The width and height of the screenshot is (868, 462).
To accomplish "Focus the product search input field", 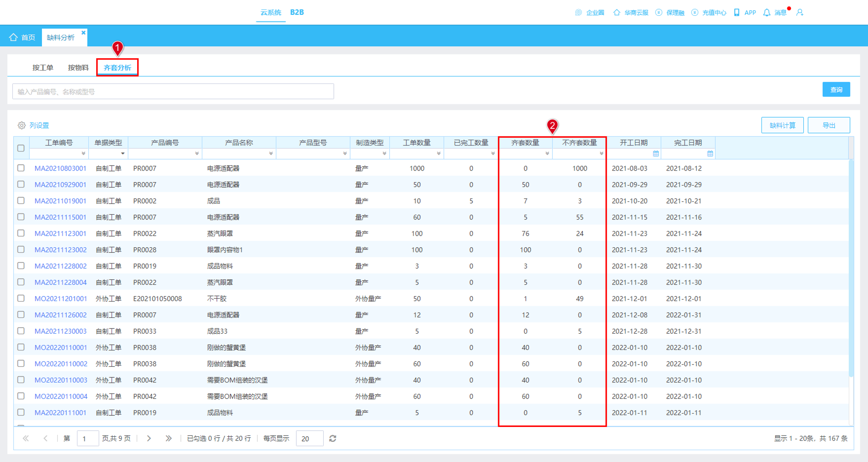I will [x=173, y=92].
